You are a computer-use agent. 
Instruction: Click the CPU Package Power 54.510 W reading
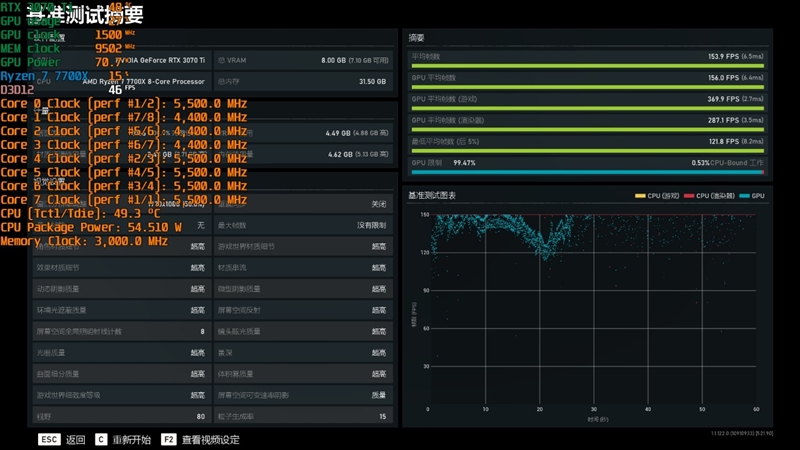pyautogui.click(x=91, y=228)
